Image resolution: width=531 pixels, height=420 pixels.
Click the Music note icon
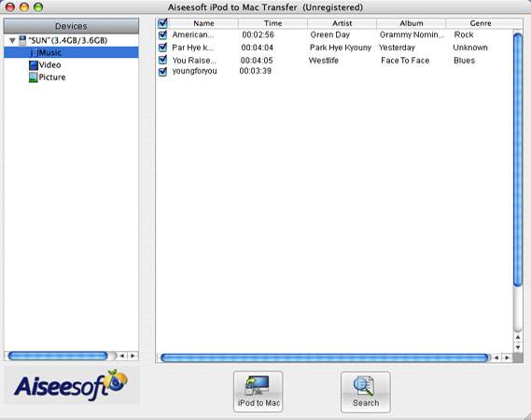click(34, 52)
